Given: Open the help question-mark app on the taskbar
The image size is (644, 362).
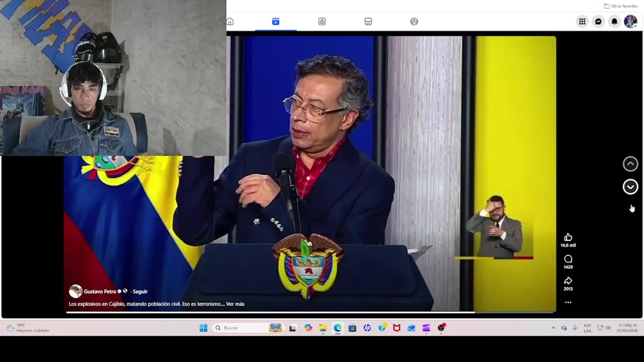Looking at the screenshot, I should (382, 328).
